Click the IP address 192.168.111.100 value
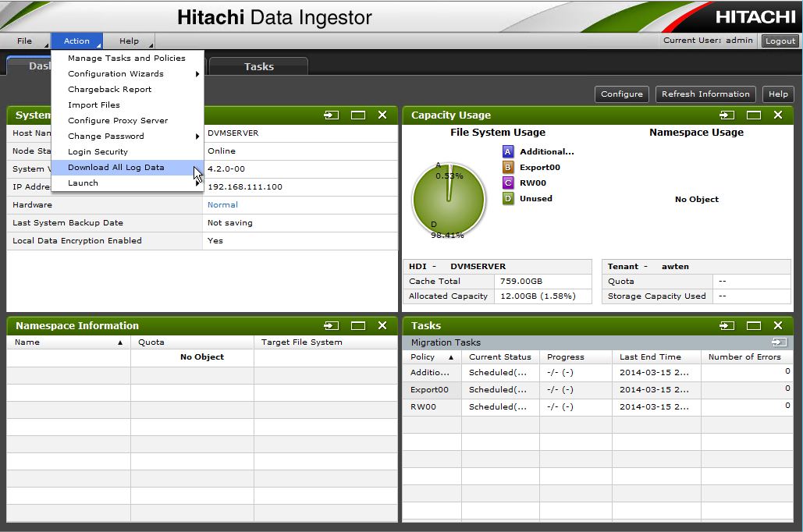Viewport: 803px width, 532px height. point(245,187)
